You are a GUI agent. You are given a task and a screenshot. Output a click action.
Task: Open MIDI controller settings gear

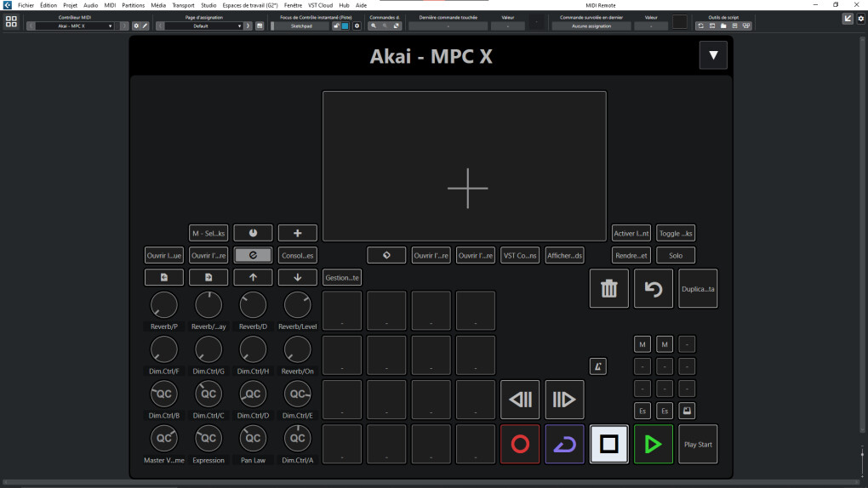136,26
